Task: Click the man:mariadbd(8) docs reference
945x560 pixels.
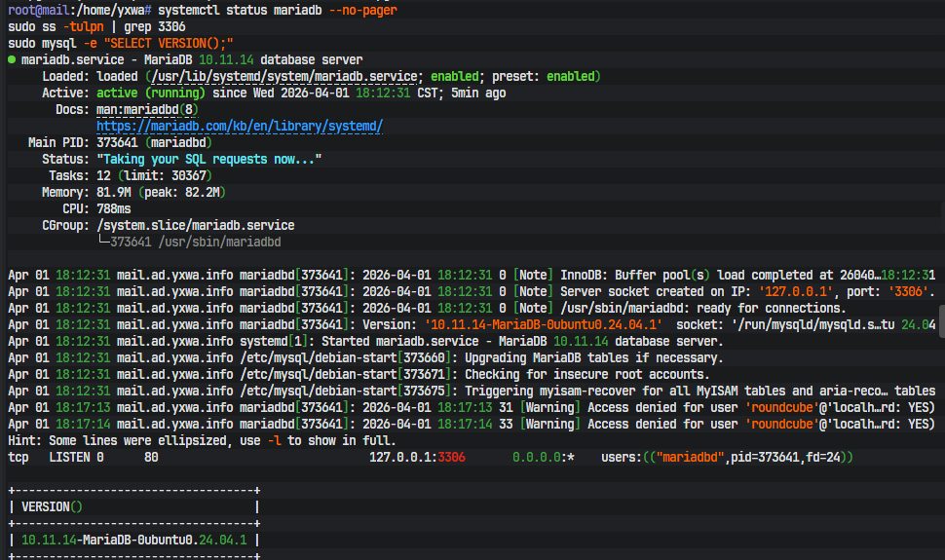Action: 146,110
